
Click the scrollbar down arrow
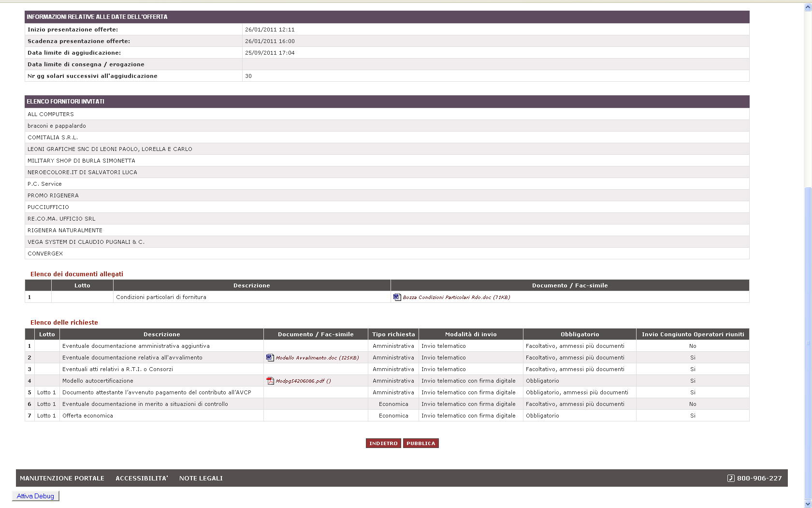coord(808,504)
